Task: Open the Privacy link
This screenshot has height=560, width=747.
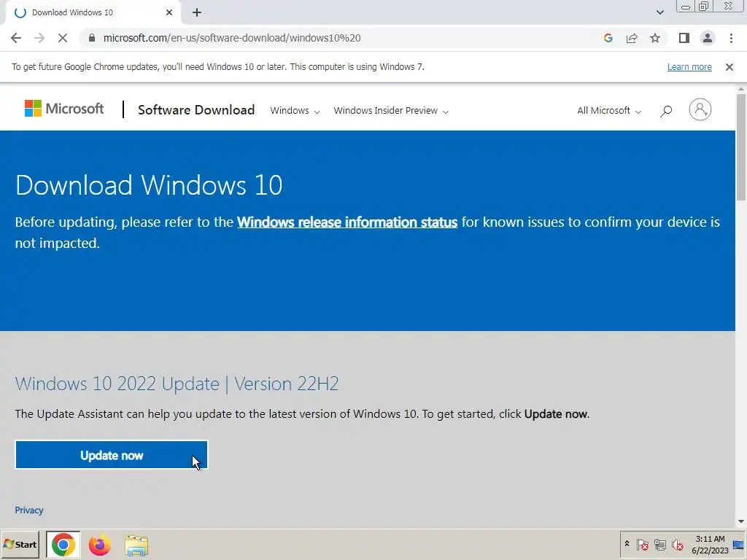Action: tap(29, 510)
